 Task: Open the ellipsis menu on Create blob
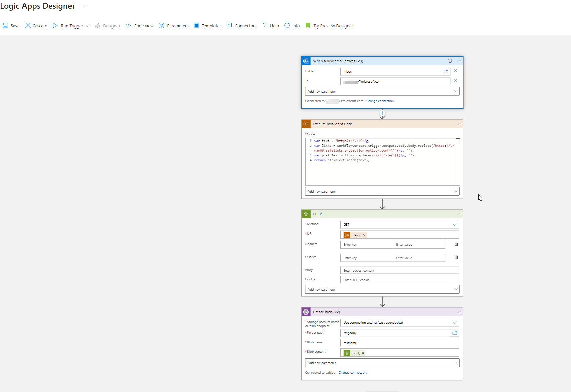click(459, 312)
